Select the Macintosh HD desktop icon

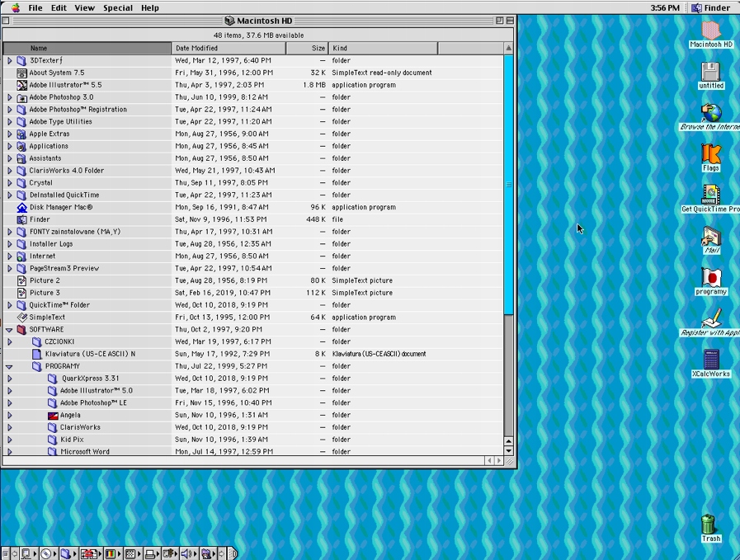[711, 31]
